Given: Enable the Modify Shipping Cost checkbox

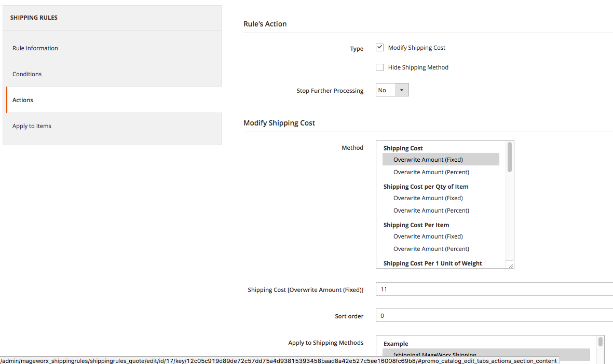Looking at the screenshot, I should click(x=379, y=48).
